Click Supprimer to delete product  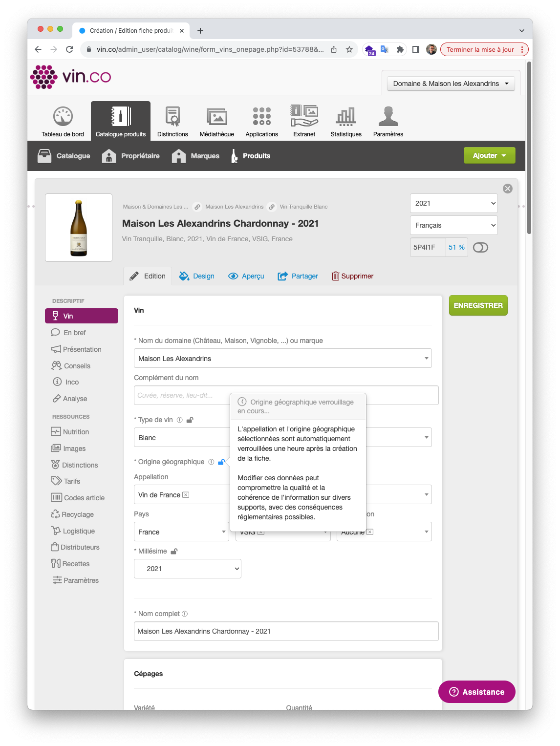tap(352, 276)
